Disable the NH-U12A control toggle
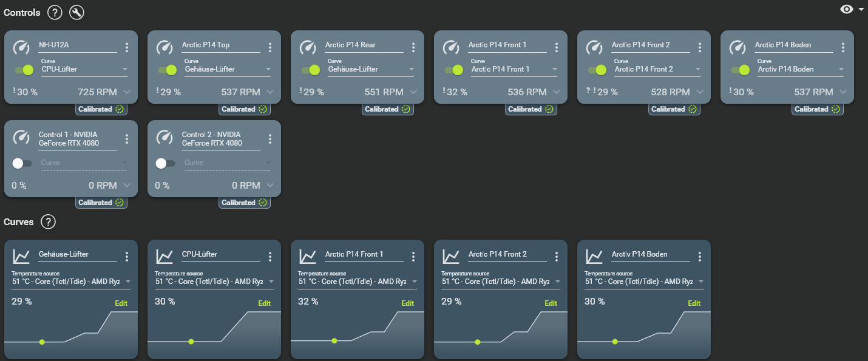The image size is (868, 361). click(24, 70)
